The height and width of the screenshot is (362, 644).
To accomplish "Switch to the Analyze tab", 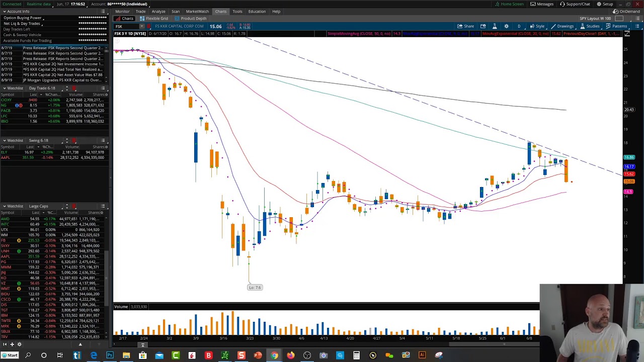I will pos(158,11).
